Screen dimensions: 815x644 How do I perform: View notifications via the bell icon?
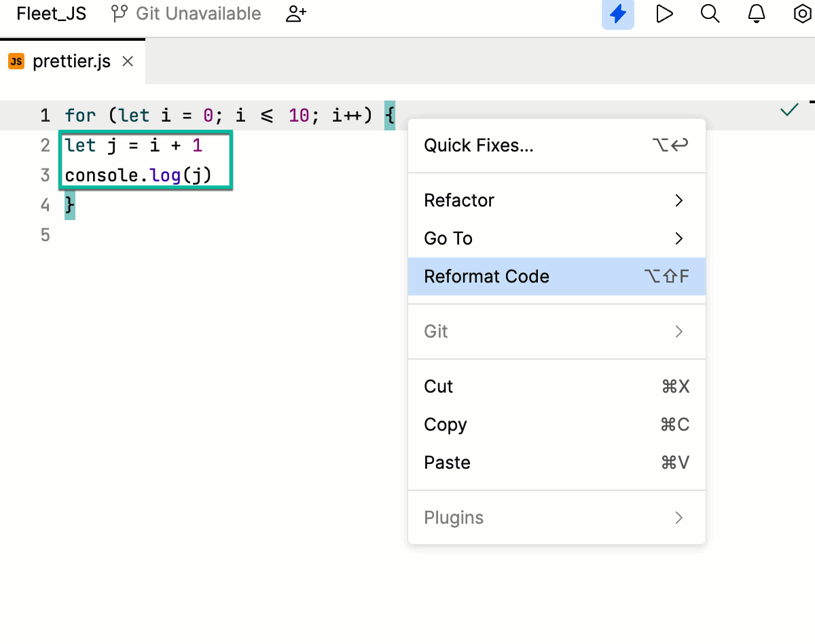756,13
